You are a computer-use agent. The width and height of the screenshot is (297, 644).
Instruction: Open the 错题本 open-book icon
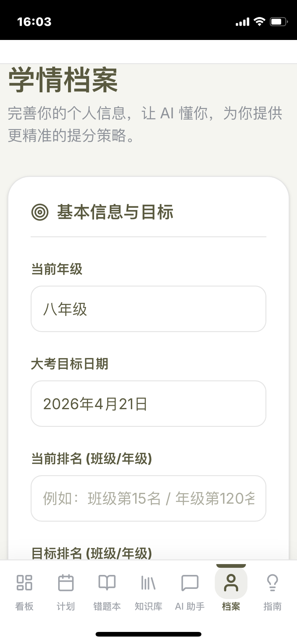[107, 583]
